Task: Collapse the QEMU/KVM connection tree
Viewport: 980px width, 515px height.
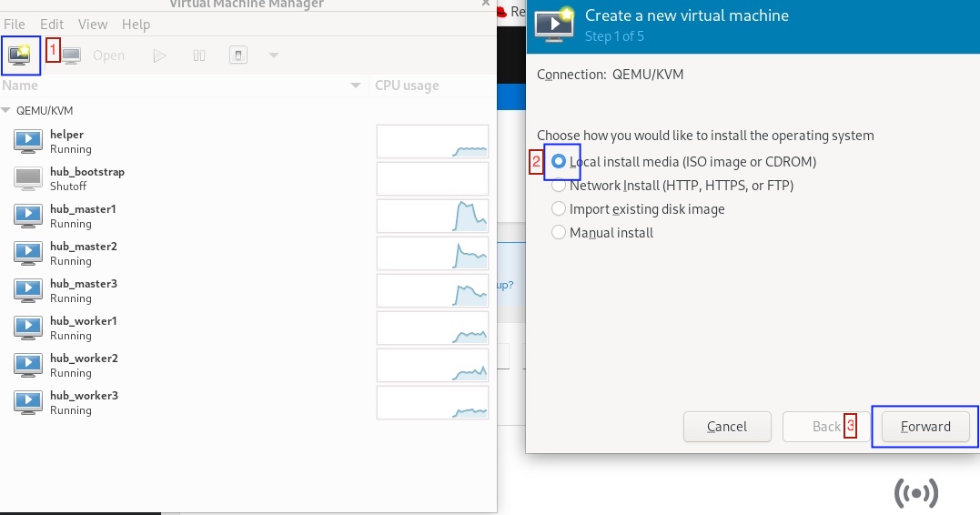Action: [5, 110]
